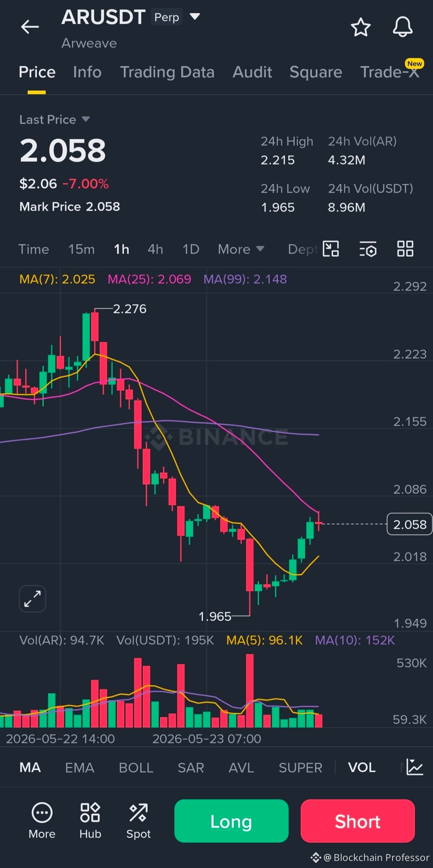Open the More menu icon
Image resolution: width=433 pixels, height=868 pixels.
pyautogui.click(x=42, y=821)
